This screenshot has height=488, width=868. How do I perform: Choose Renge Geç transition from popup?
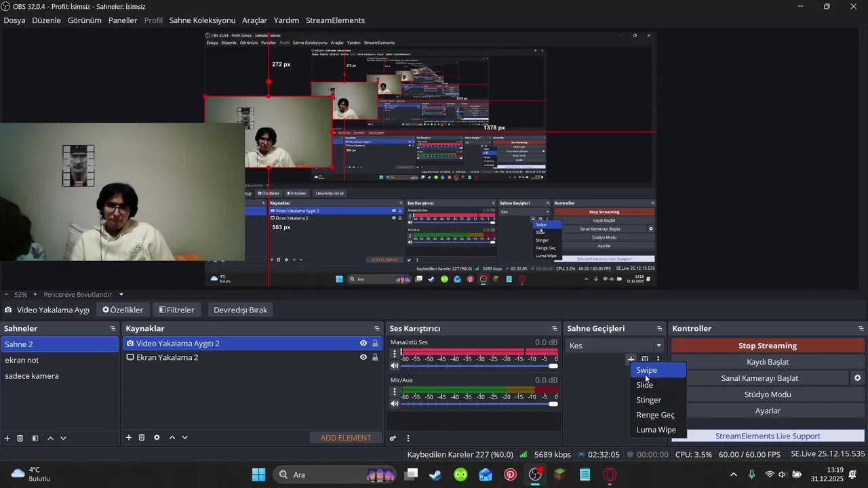(x=658, y=415)
